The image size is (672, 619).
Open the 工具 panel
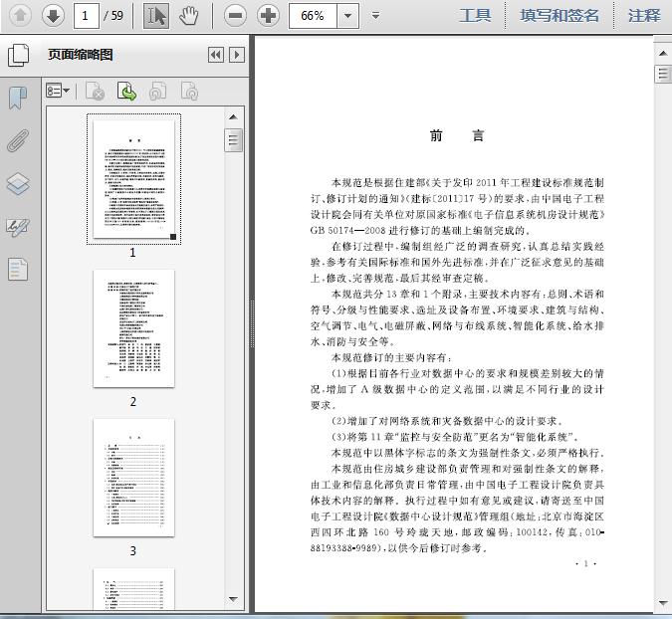point(475,16)
